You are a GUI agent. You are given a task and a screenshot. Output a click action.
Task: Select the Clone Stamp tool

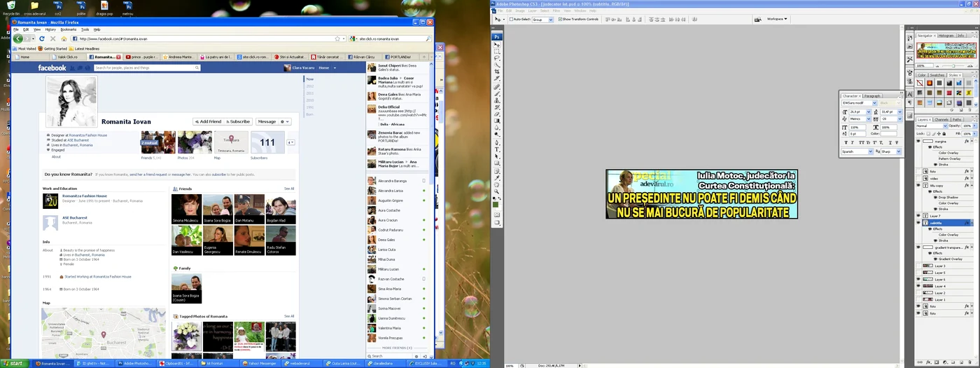[x=497, y=100]
